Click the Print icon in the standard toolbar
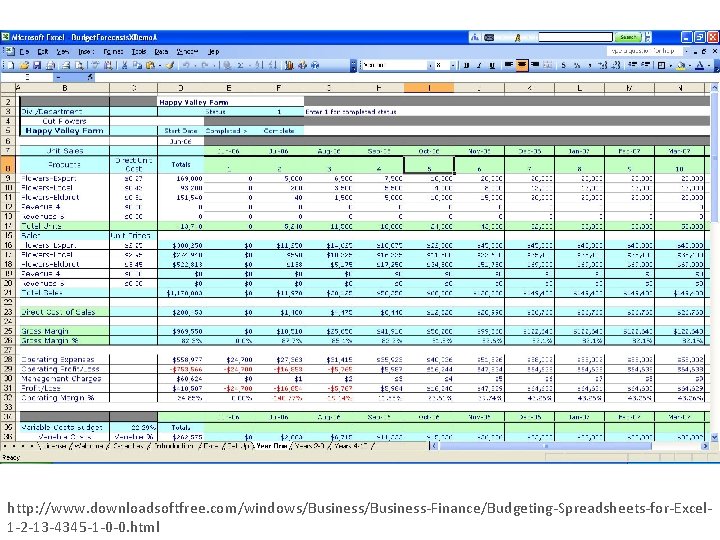The height and width of the screenshot is (540, 720). coord(66,66)
